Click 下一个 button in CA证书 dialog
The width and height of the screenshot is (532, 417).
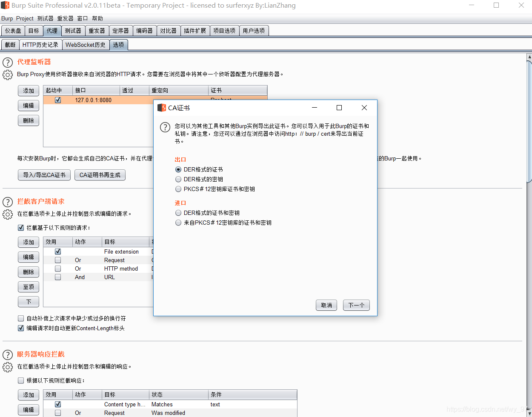(x=356, y=305)
